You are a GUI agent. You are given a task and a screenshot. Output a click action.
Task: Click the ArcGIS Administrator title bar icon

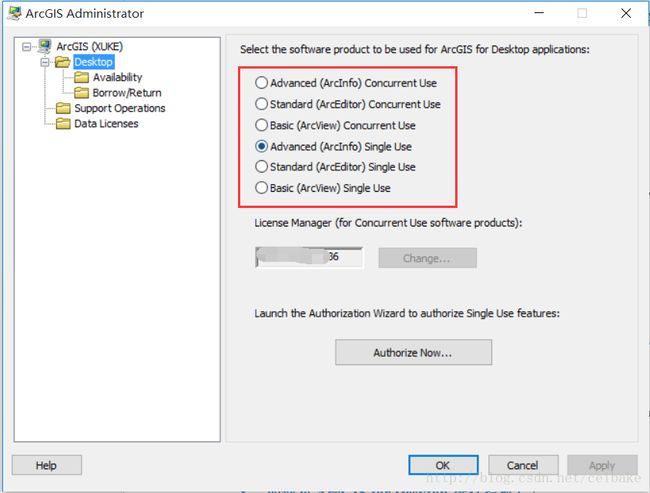pos(14,13)
